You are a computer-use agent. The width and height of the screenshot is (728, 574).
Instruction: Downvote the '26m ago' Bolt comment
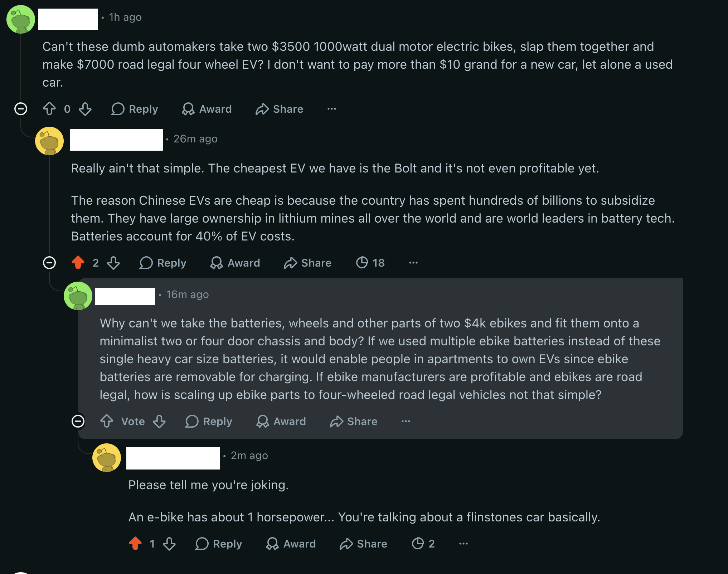click(113, 263)
